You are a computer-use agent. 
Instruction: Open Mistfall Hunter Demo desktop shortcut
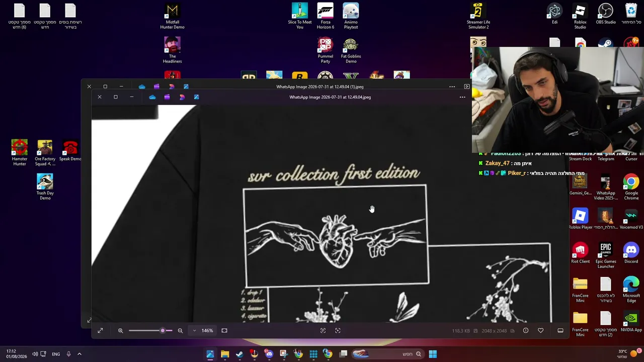[172, 16]
